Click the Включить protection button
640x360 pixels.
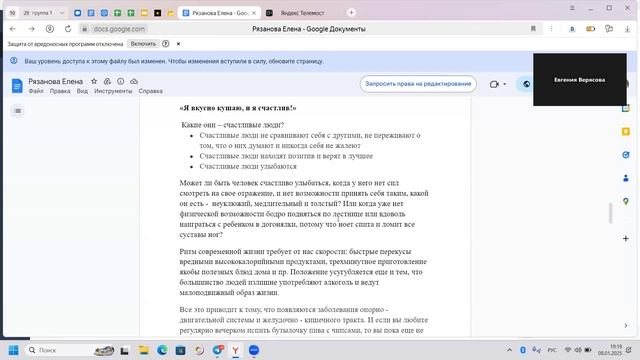(x=143, y=44)
